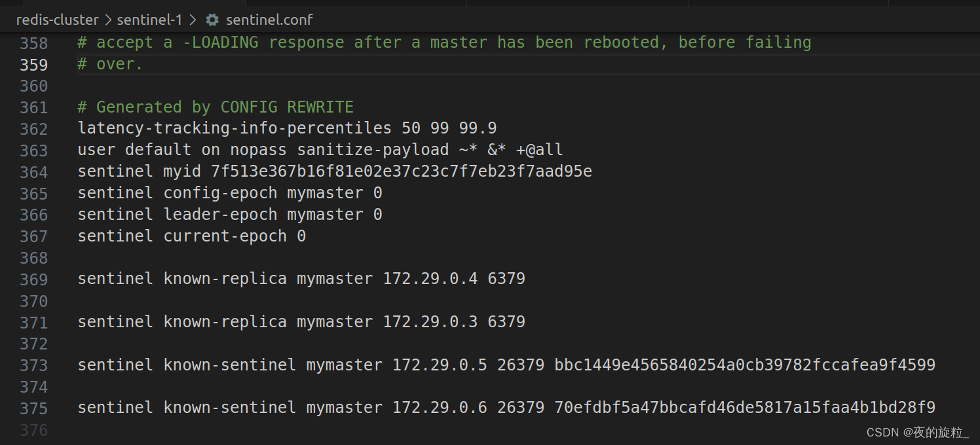Screen dimensions: 980x445
Task: Select line number 373 in the gutter
Action: pyautogui.click(x=34, y=365)
